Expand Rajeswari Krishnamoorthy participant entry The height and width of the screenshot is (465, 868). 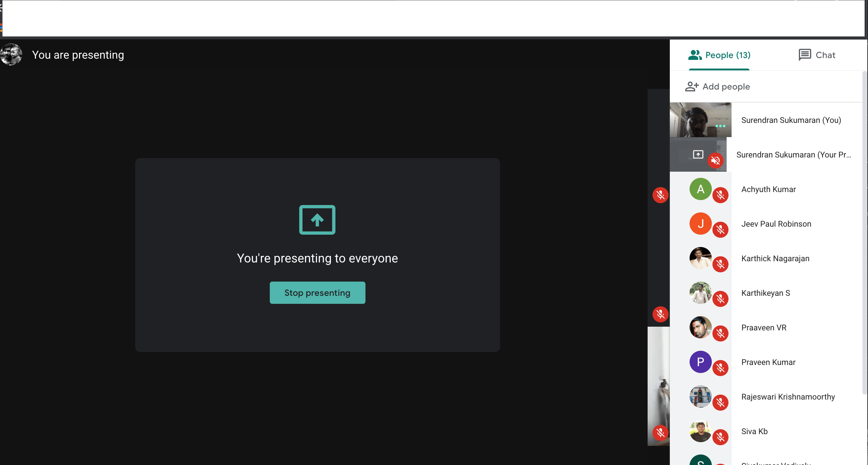[788, 397]
